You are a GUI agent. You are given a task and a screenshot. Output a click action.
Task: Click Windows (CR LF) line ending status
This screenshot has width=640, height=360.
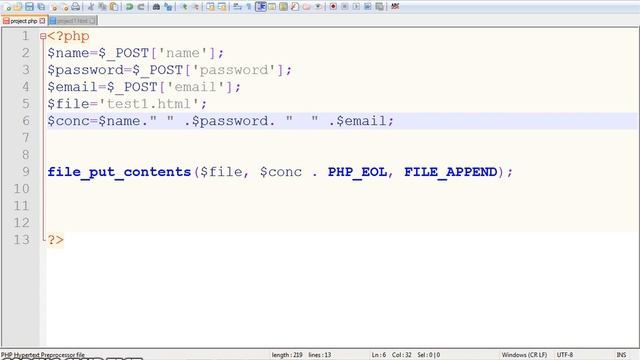point(524,355)
